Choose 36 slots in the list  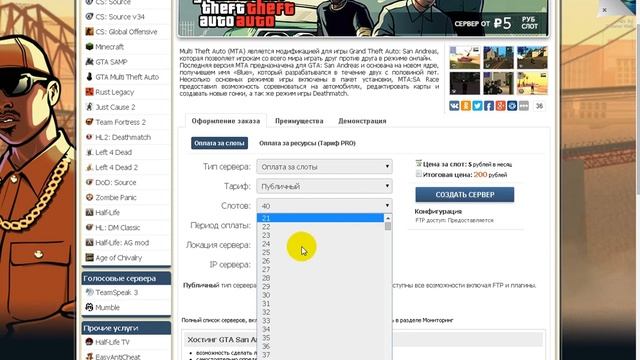pyautogui.click(x=320, y=347)
